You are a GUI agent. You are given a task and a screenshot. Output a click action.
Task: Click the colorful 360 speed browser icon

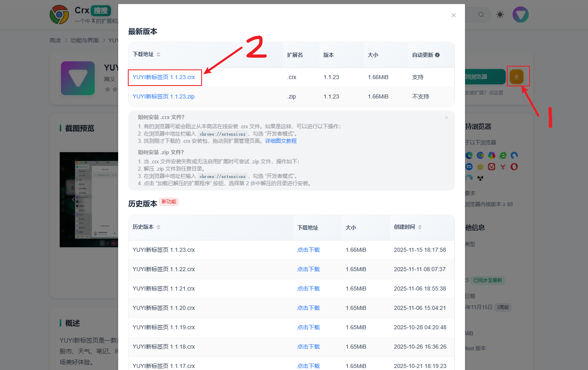[492, 155]
